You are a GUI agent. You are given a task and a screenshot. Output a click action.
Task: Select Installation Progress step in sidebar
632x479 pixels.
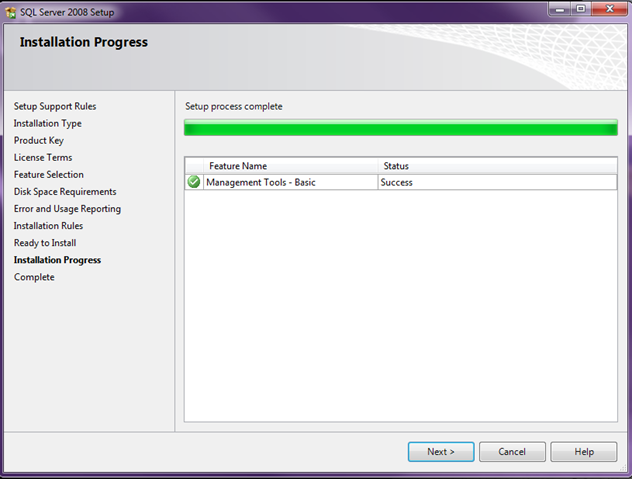57,260
